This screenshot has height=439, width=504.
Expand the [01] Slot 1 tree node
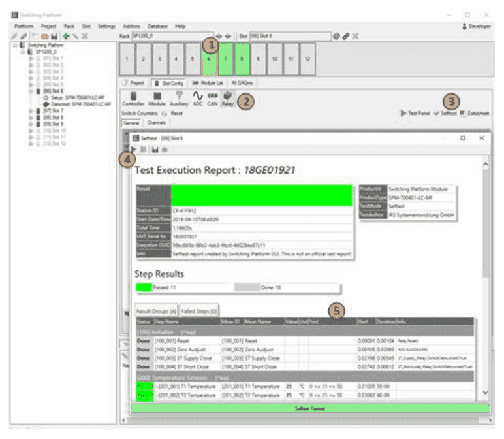(x=31, y=59)
